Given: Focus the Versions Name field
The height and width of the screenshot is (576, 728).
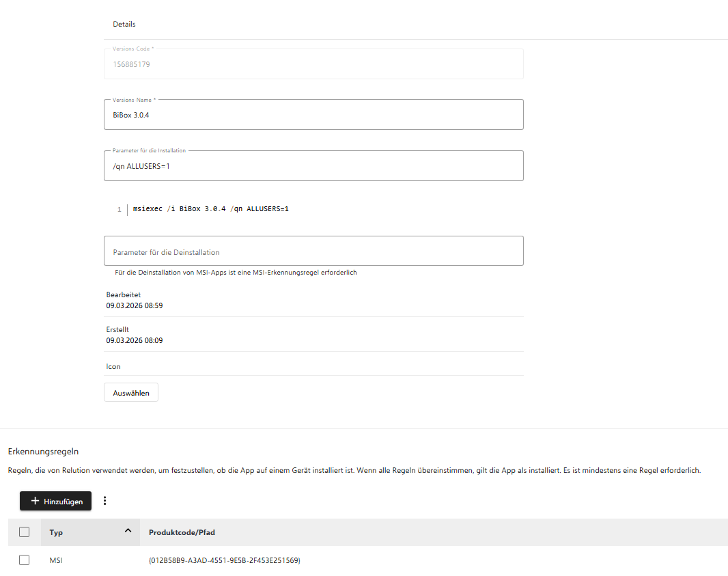Looking at the screenshot, I should (x=313, y=115).
